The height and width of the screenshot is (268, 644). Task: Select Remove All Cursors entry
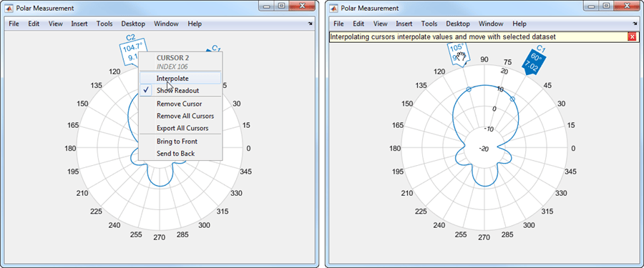180,116
